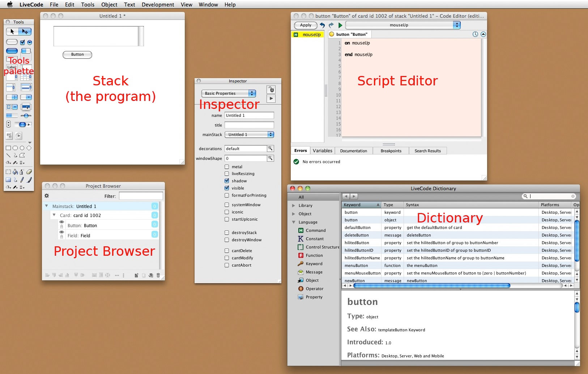This screenshot has width=588, height=374.
Task: Open decorations property editor icon
Action: [270, 149]
